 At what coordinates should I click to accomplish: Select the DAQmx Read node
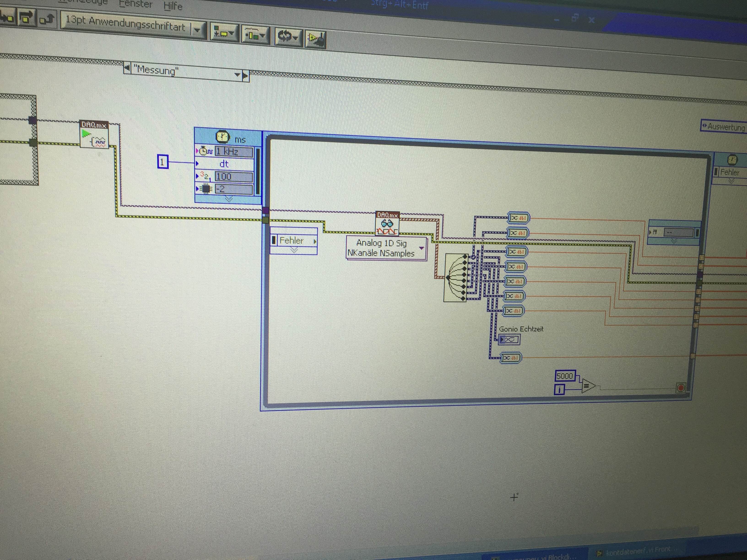387,224
